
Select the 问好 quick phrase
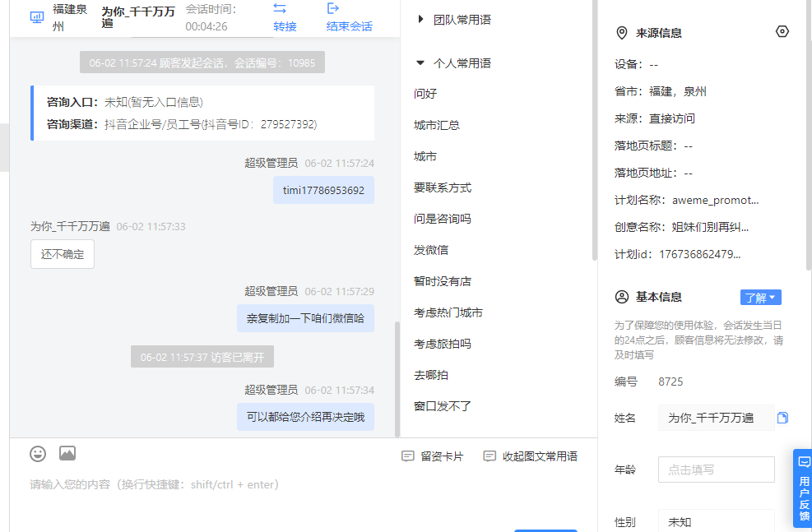pos(425,94)
